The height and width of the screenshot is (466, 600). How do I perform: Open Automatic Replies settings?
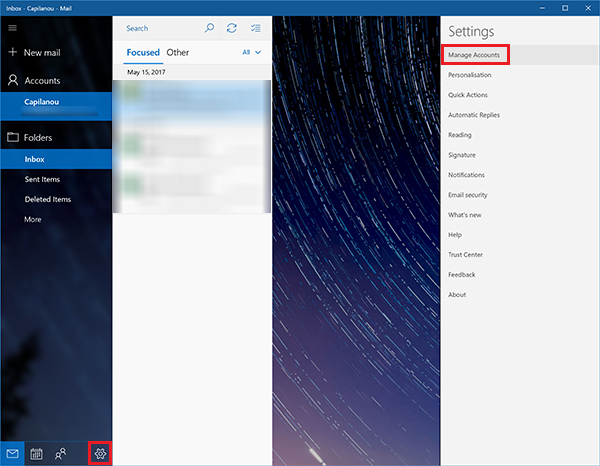pyautogui.click(x=474, y=115)
